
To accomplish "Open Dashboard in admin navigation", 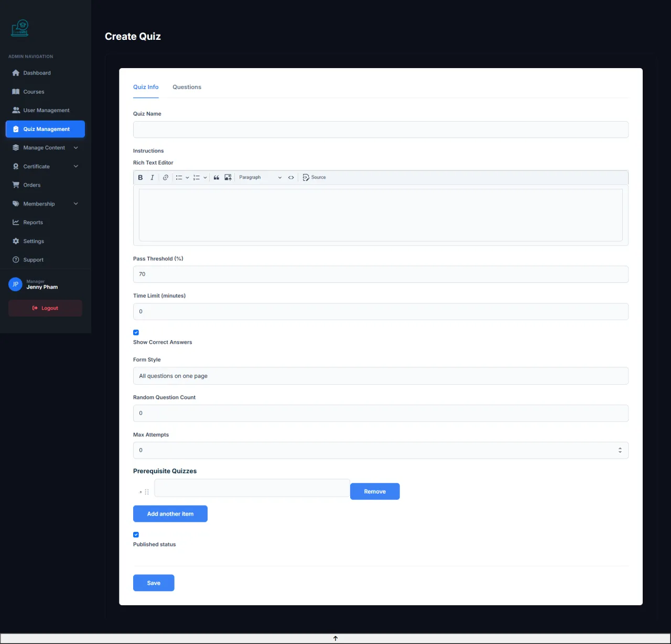I will click(45, 73).
